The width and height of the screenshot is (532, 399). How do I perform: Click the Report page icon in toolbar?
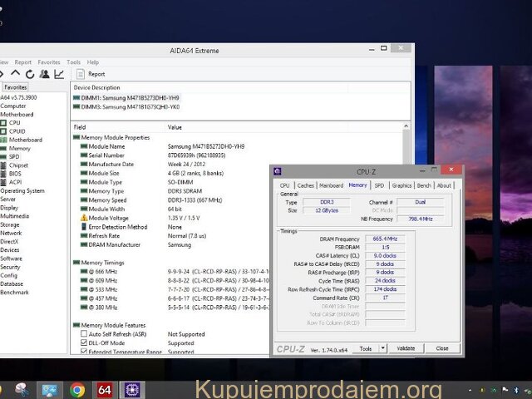pyautogui.click(x=81, y=74)
